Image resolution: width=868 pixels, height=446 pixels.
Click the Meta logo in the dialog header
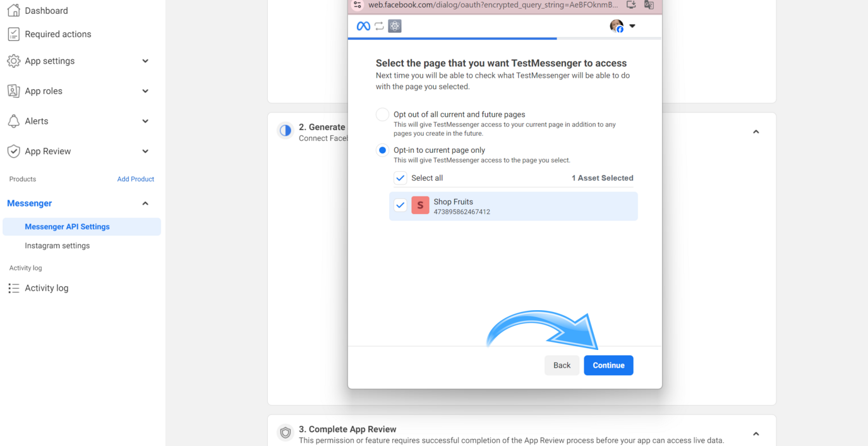tap(363, 26)
